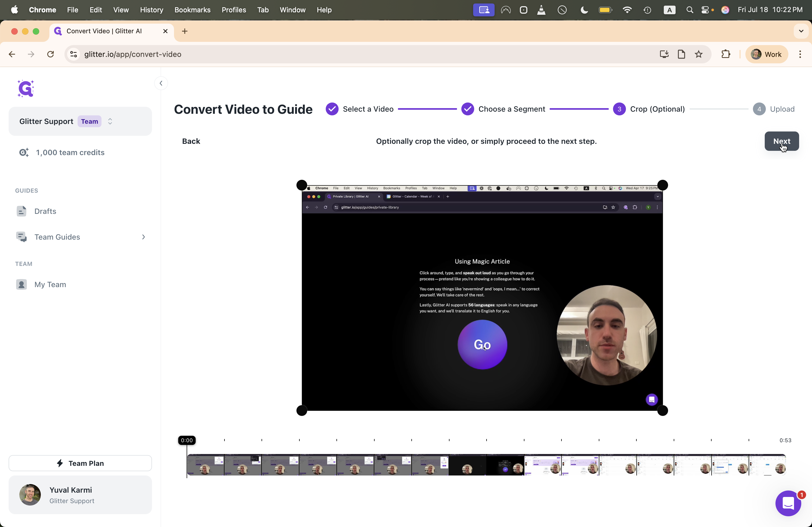This screenshot has width=812, height=527.
Task: Open Spotlight search
Action: [690, 10]
